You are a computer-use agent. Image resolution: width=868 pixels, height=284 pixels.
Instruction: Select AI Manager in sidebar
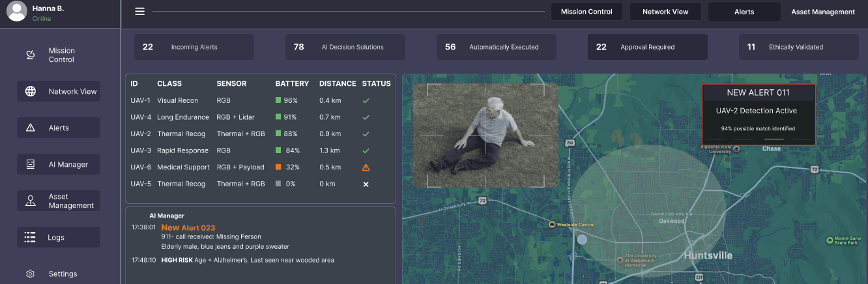(x=59, y=164)
